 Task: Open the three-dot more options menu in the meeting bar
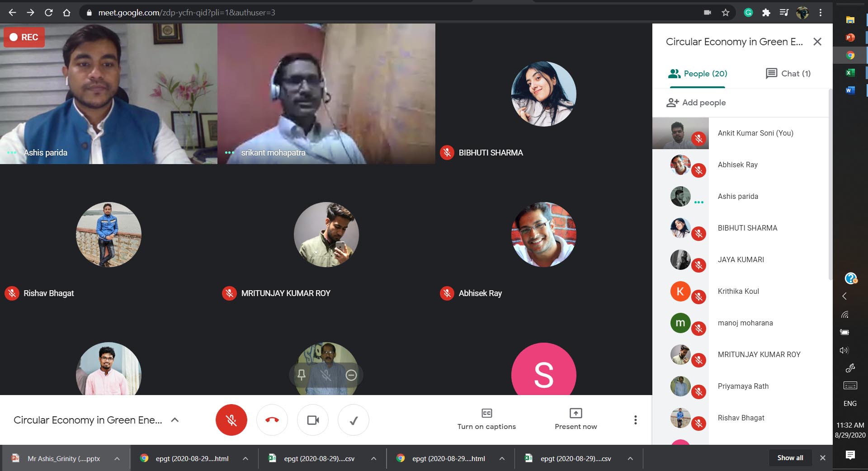[x=635, y=420]
